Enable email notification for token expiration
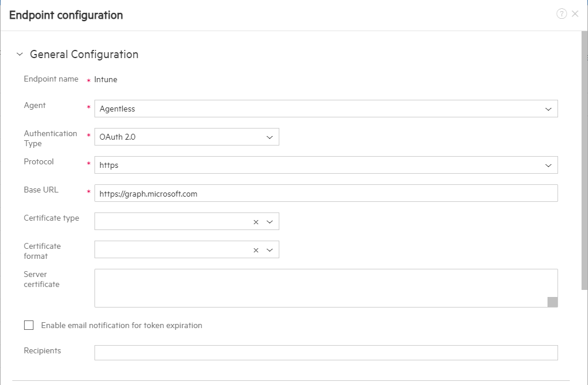The image size is (588, 385). 29,325
